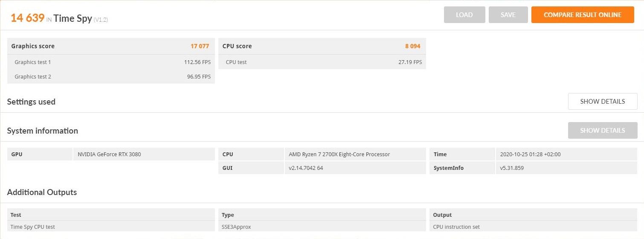This screenshot has width=644, height=239.
Task: Click the SystemInfo version v5.31.859
Action: click(x=512, y=168)
